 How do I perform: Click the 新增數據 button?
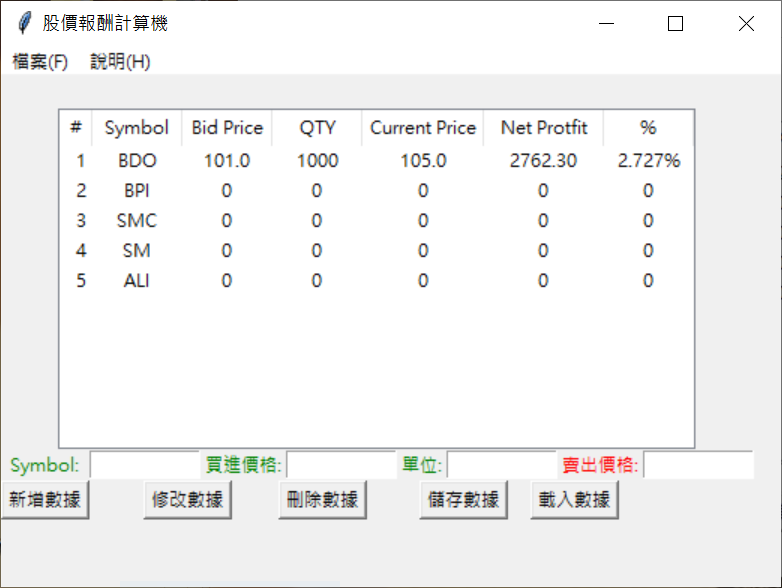[45, 500]
